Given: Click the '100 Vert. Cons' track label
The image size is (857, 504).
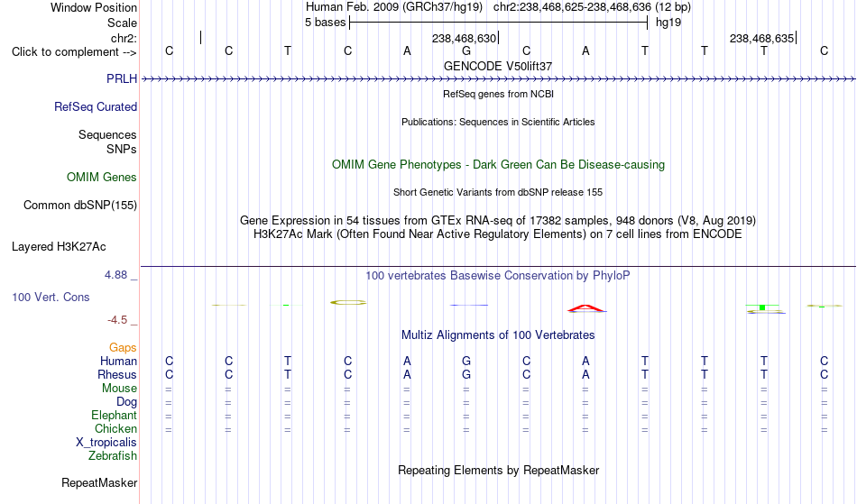Looking at the screenshot, I should (x=51, y=297).
